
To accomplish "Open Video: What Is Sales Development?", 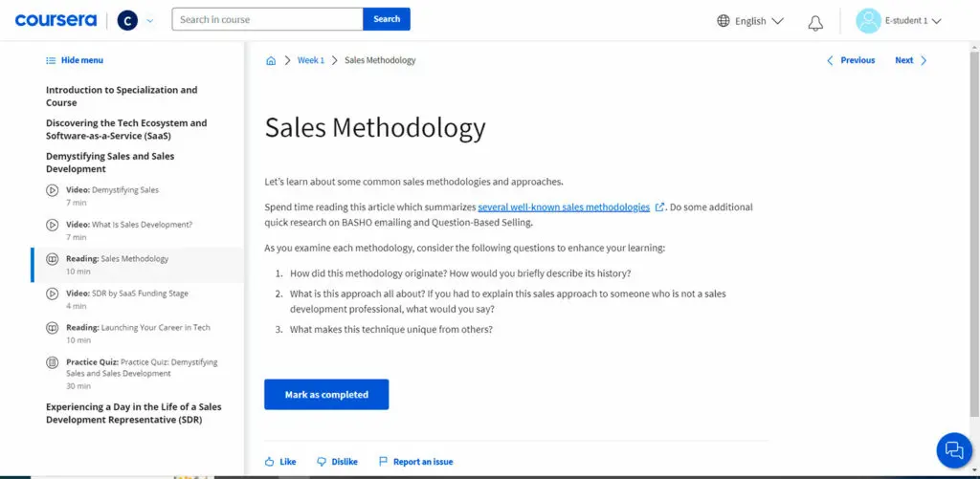I will point(129,224).
